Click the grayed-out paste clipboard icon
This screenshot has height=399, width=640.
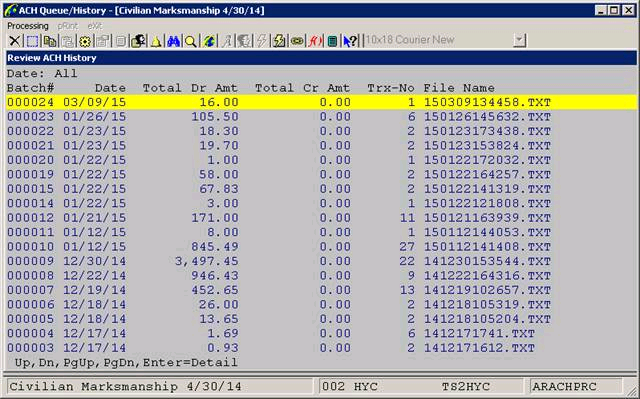pyautogui.click(x=67, y=41)
